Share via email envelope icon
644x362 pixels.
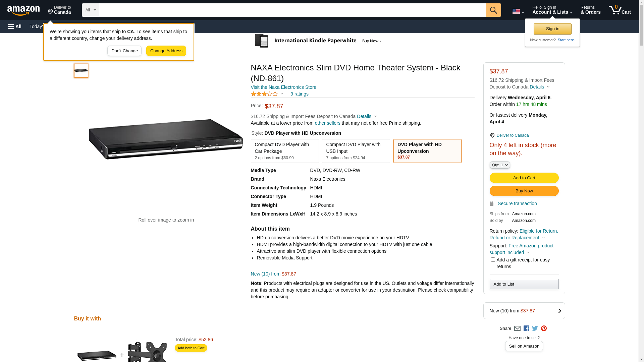517,328
